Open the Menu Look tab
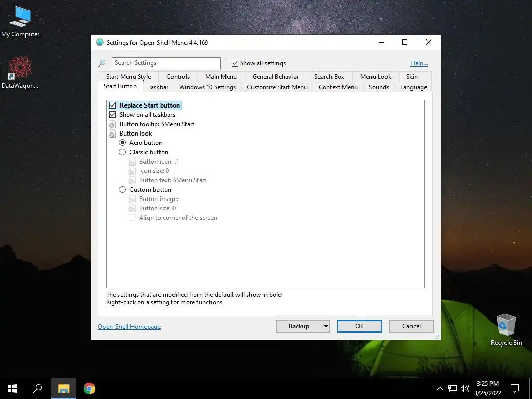The width and height of the screenshot is (532, 399). pyautogui.click(x=376, y=77)
